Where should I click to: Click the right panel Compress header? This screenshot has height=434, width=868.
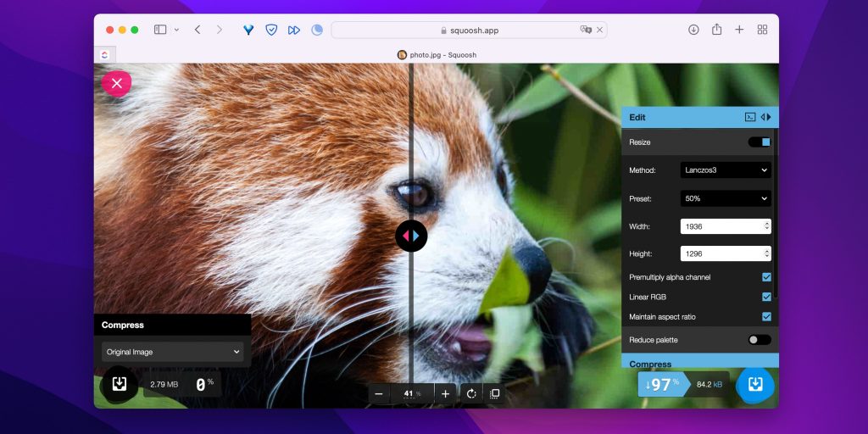699,361
